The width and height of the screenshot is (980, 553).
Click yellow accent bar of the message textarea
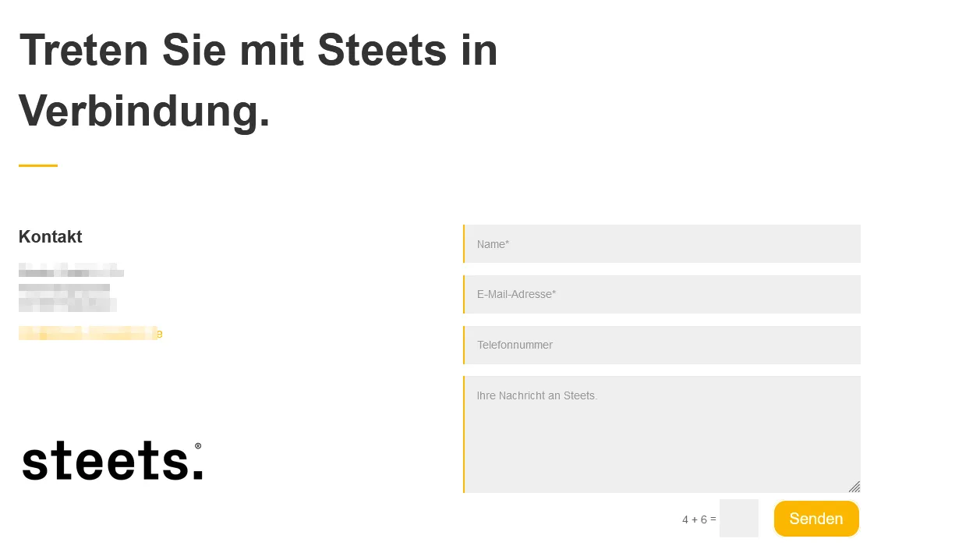pos(464,434)
